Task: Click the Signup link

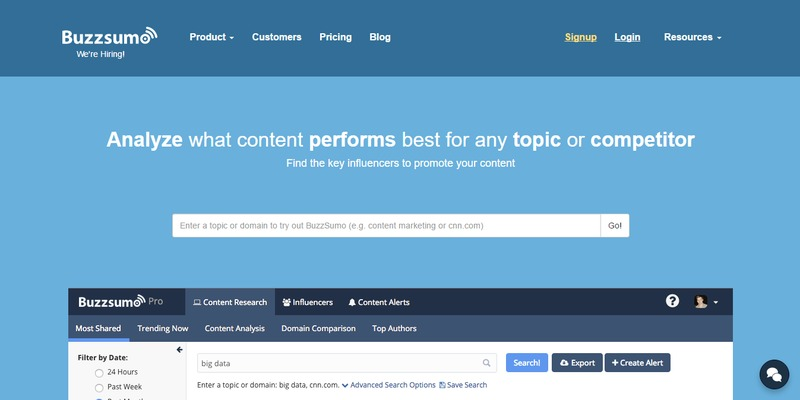Action: point(581,37)
